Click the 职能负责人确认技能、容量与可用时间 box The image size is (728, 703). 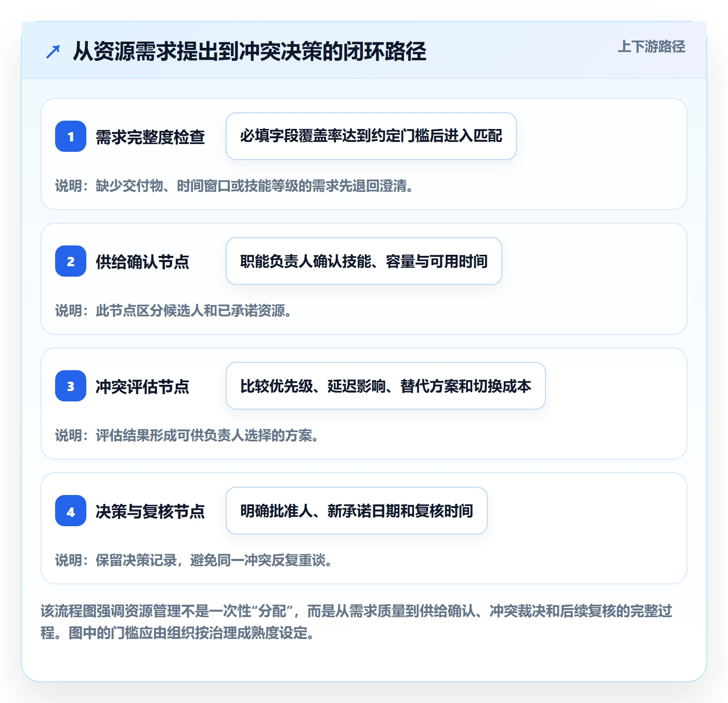364,261
